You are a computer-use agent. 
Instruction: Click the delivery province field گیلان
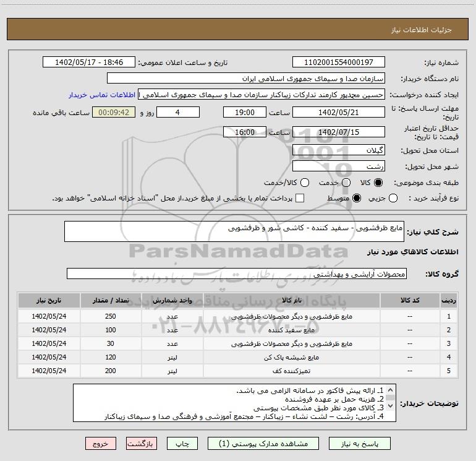tap(339, 150)
